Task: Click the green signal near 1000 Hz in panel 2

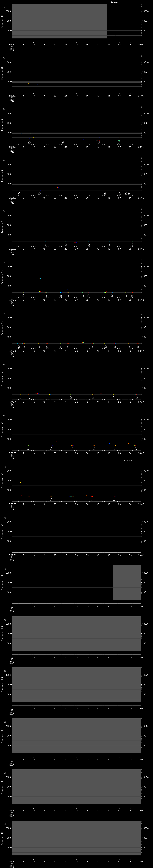Action: pos(35,73)
